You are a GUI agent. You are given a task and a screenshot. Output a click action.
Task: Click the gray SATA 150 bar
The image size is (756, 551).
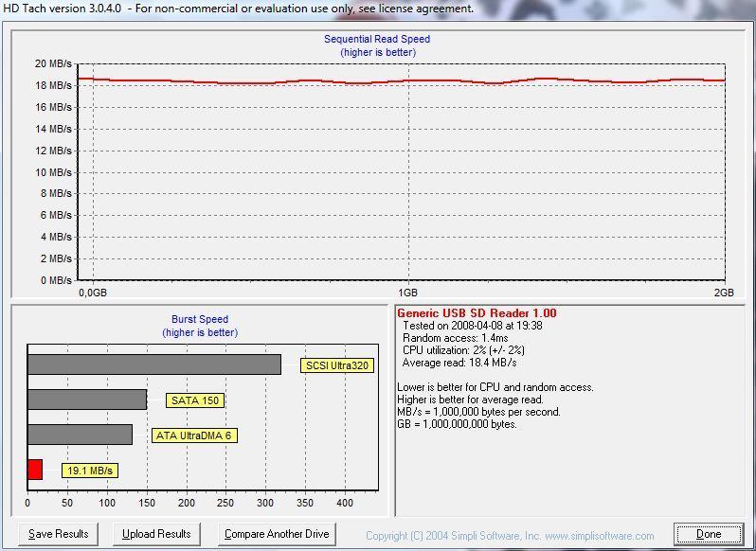pyautogui.click(x=87, y=400)
